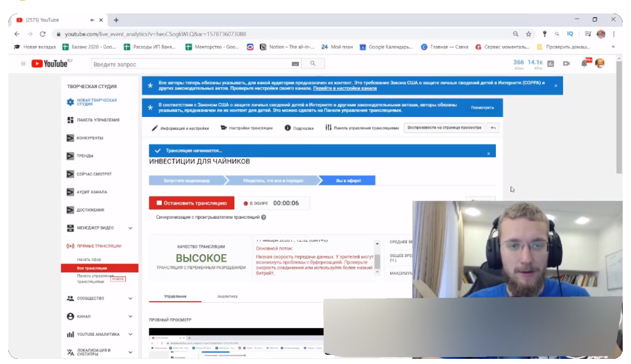Click the YouTube search magnifier button
Viewport: 631px width, 364px height.
coord(312,63)
